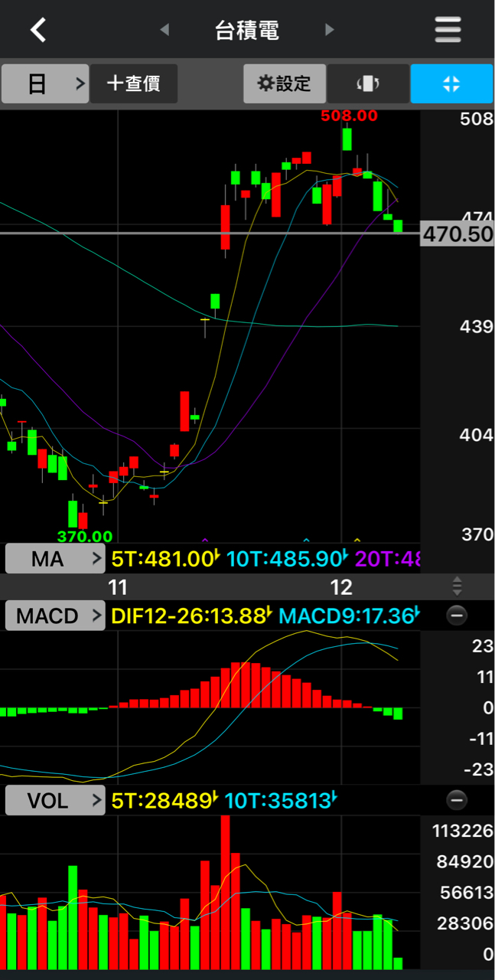
Task: Toggle the fullscreen collapse button
Action: point(451,83)
